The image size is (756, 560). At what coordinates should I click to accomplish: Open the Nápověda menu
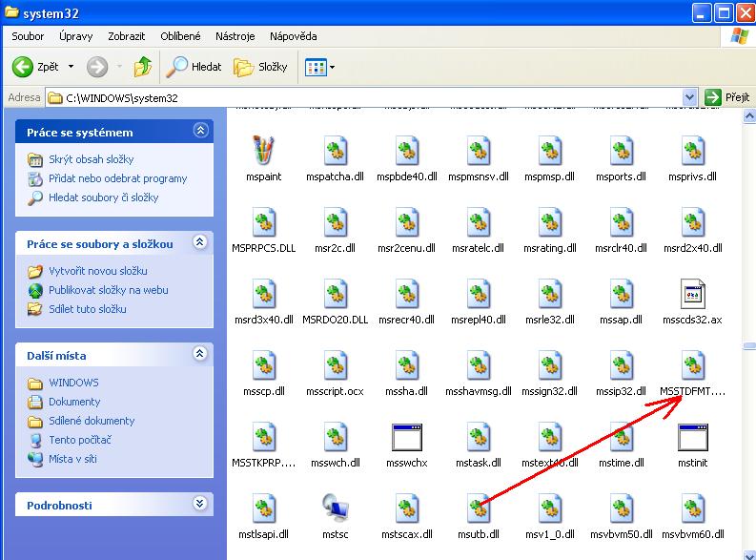coord(293,36)
